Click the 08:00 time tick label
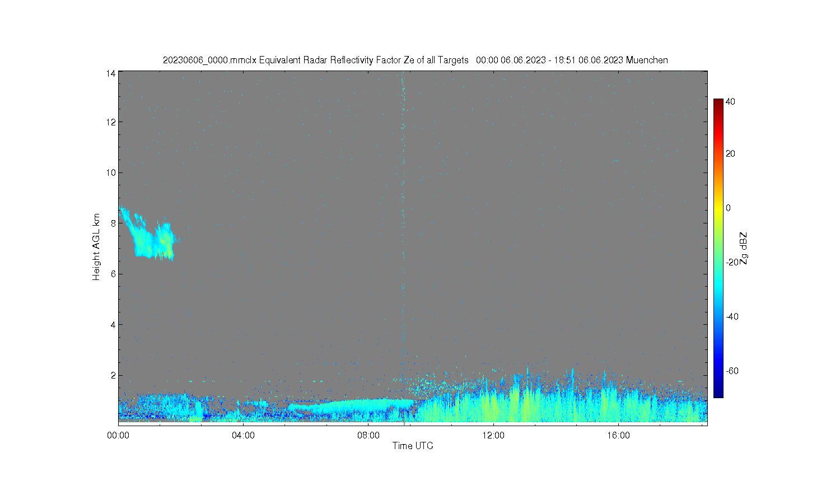The image size is (840, 504). 368,435
